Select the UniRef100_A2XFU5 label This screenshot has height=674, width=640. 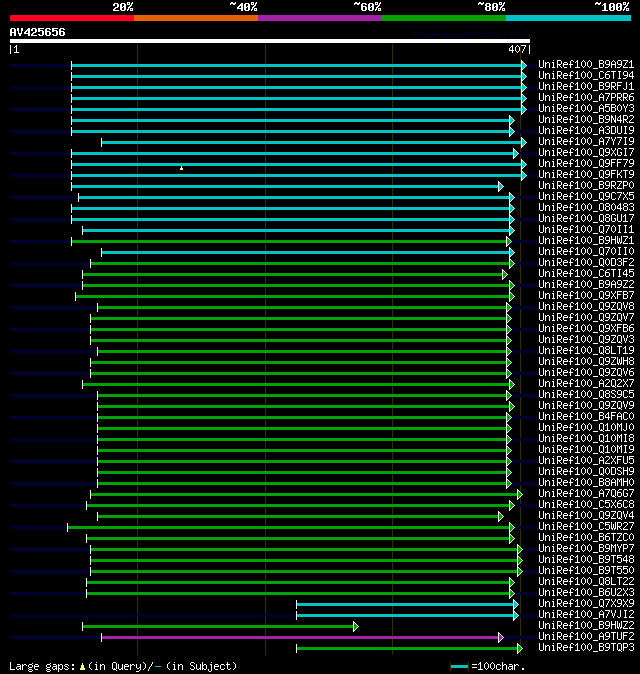click(x=586, y=460)
